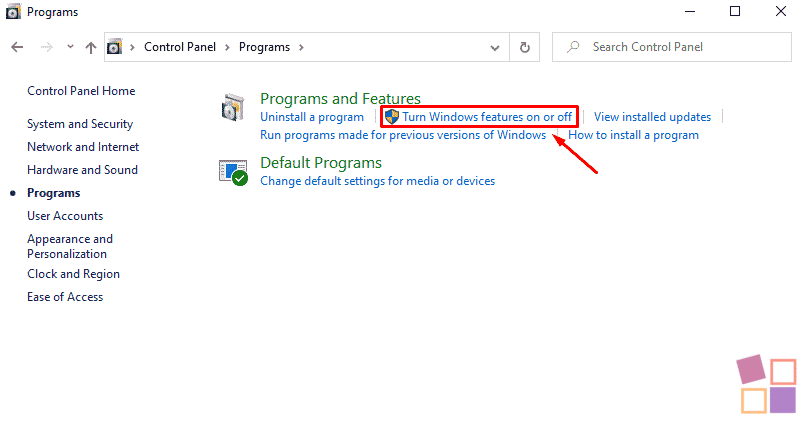Close the Programs window
This screenshot has width=801, height=425.
[781, 11]
